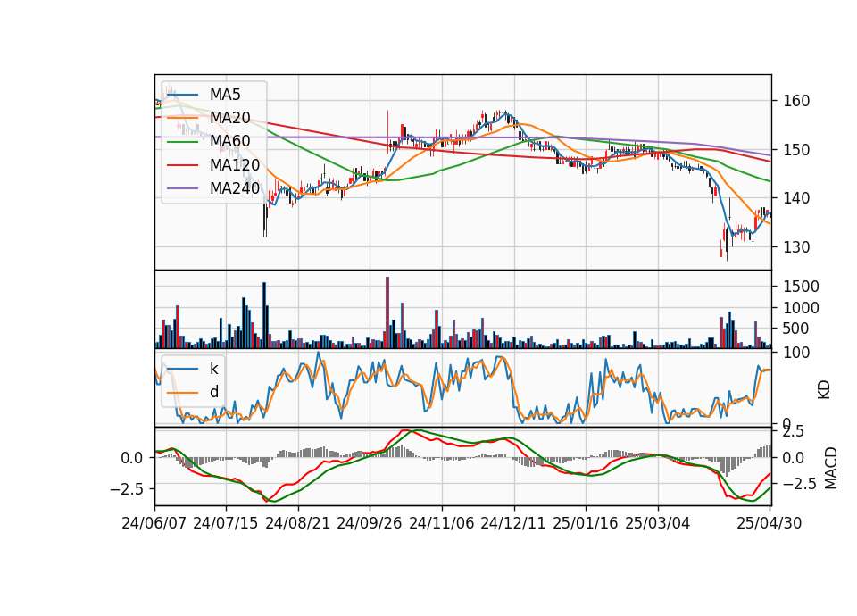Click the 160 price axis label
This screenshot has width=857, height=616.
click(796, 101)
